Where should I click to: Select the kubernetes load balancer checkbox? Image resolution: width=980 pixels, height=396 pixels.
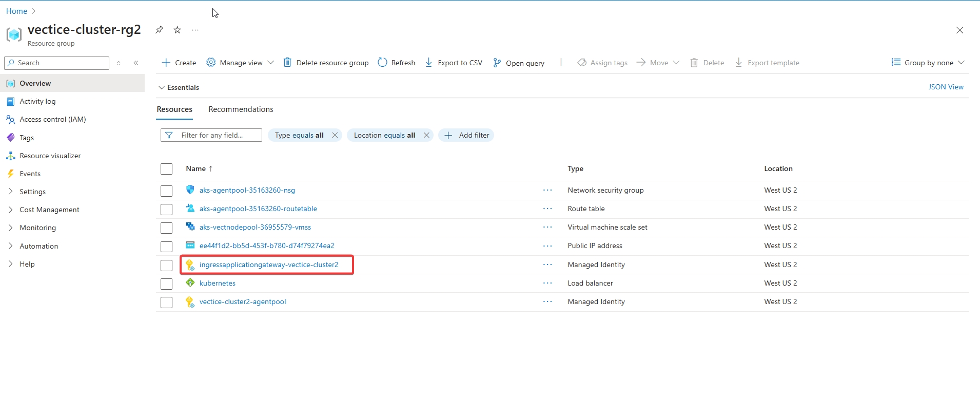point(166,284)
